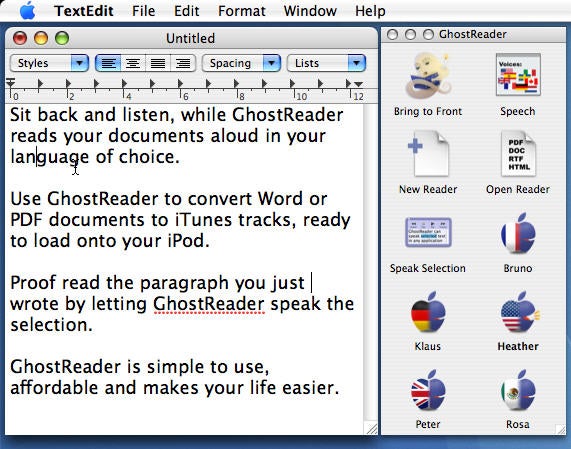
Task: Select the Bruno French voice
Action: click(518, 234)
